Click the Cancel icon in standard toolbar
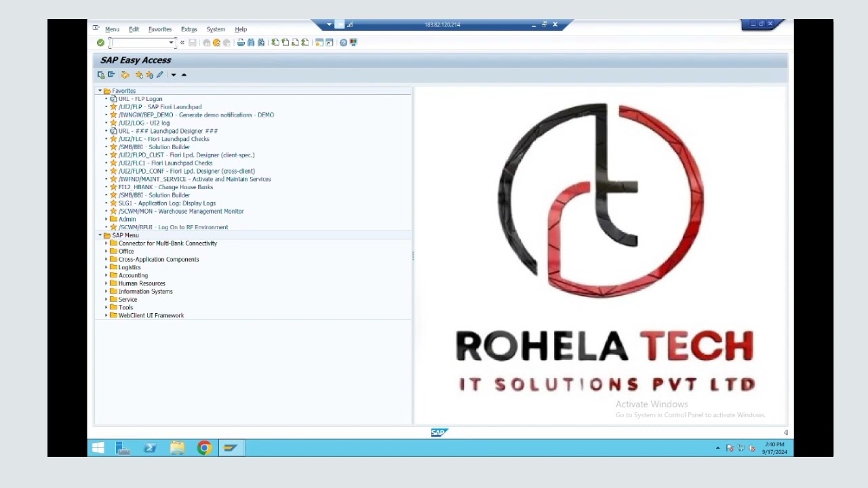The image size is (868, 488). [226, 43]
